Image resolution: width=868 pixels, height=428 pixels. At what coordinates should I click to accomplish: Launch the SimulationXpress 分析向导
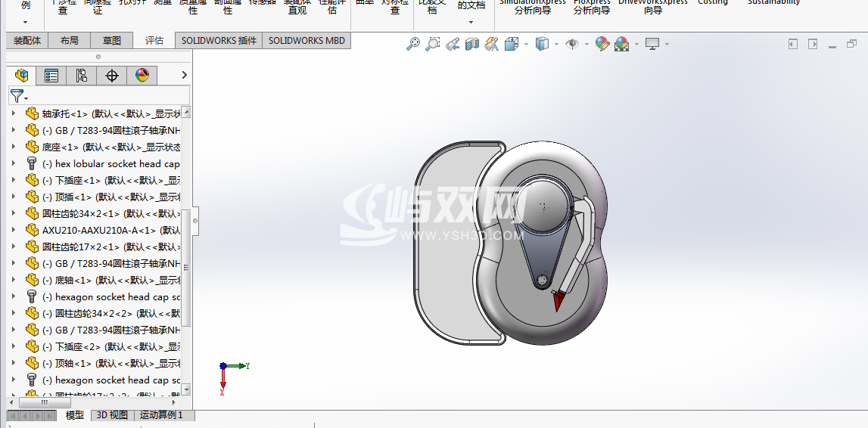pyautogui.click(x=533, y=7)
